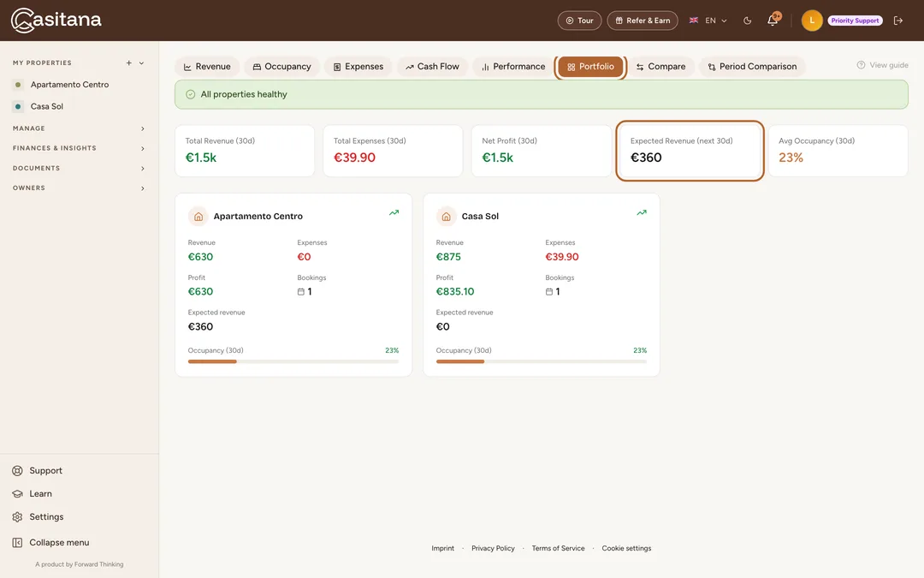
Task: Click Casa Sol occupancy progress bar
Action: (541, 361)
